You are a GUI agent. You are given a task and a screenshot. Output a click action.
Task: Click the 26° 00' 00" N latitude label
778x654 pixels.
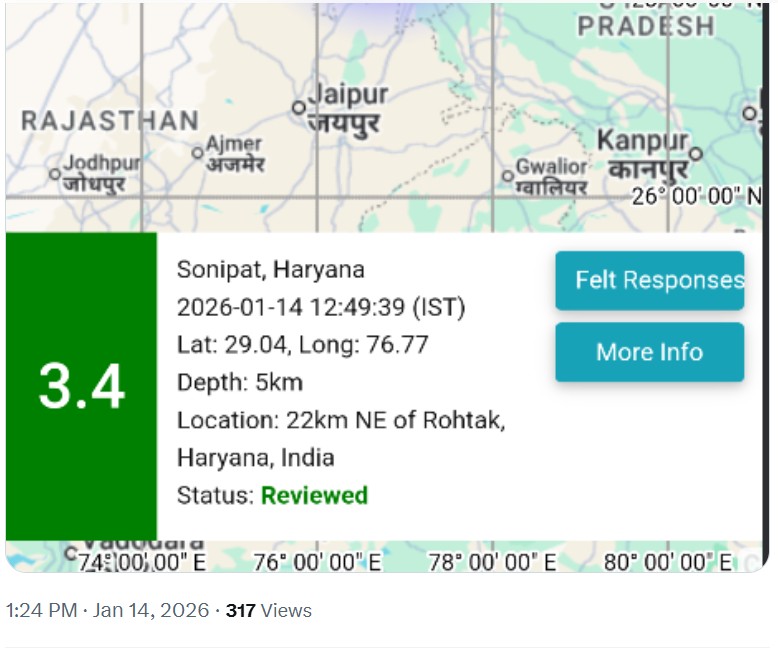pyautogui.click(x=696, y=196)
